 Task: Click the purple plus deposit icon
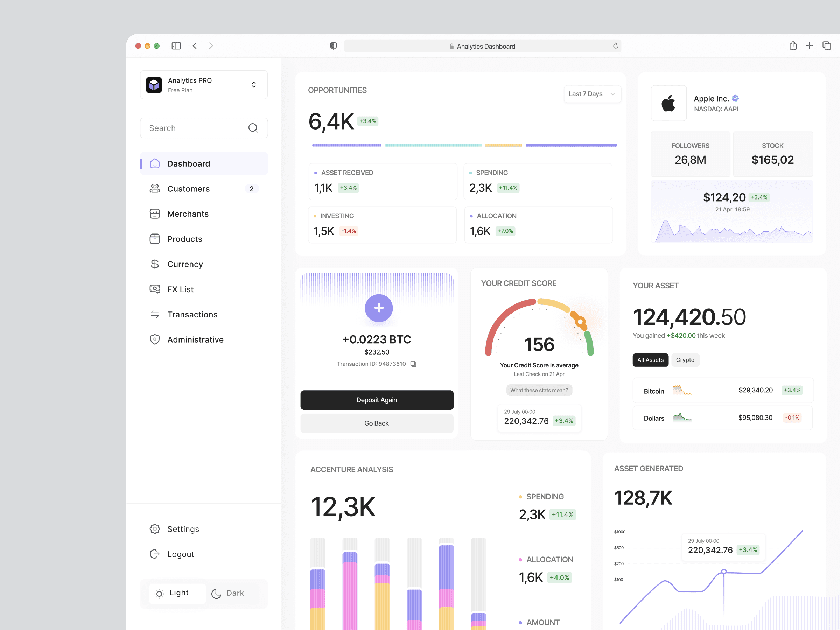(x=379, y=308)
